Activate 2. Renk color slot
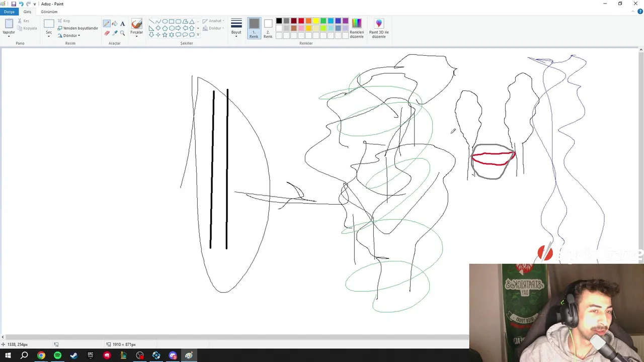 coord(268,28)
